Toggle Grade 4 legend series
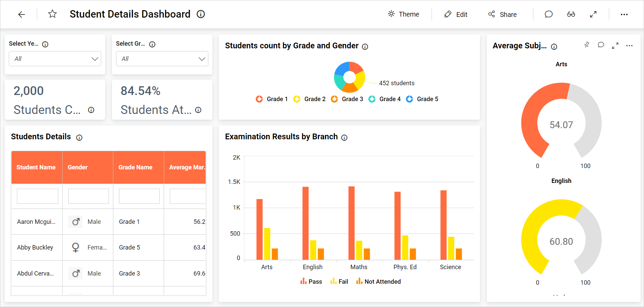This screenshot has height=307, width=644. [x=384, y=99]
